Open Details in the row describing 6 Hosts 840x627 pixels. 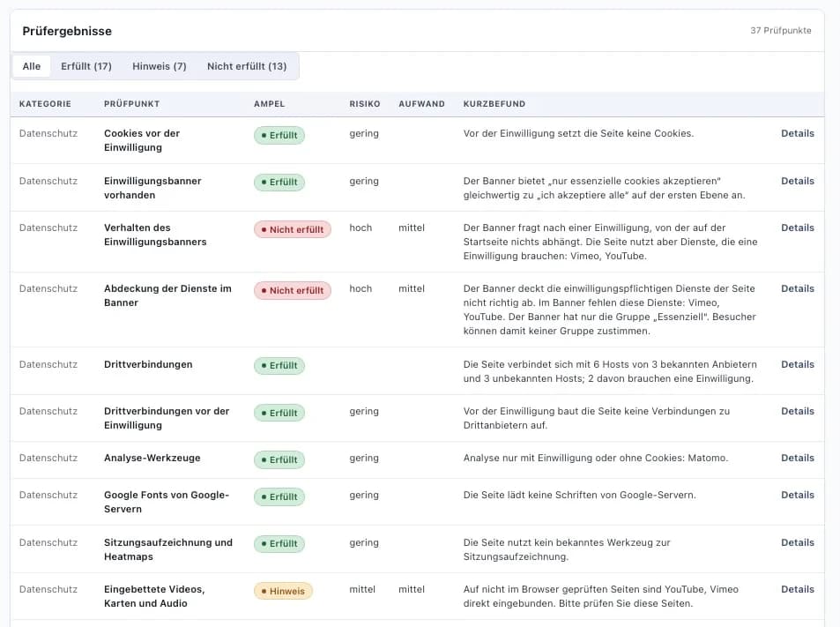click(x=797, y=364)
